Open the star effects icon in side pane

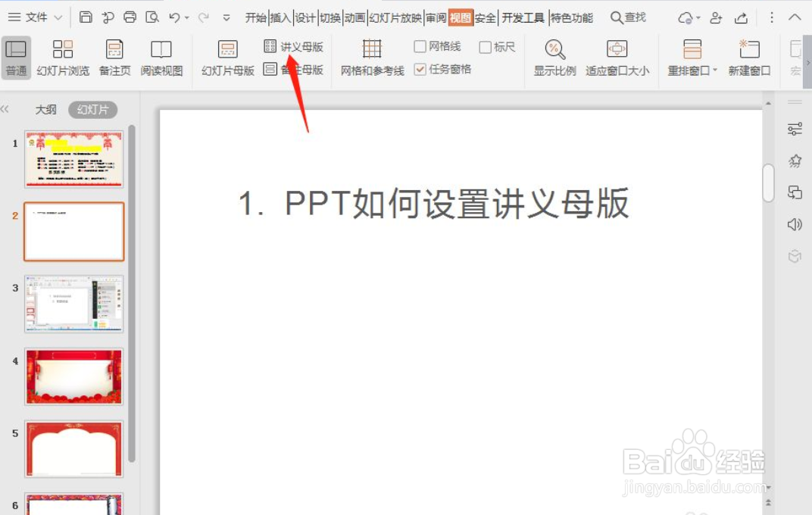click(795, 161)
